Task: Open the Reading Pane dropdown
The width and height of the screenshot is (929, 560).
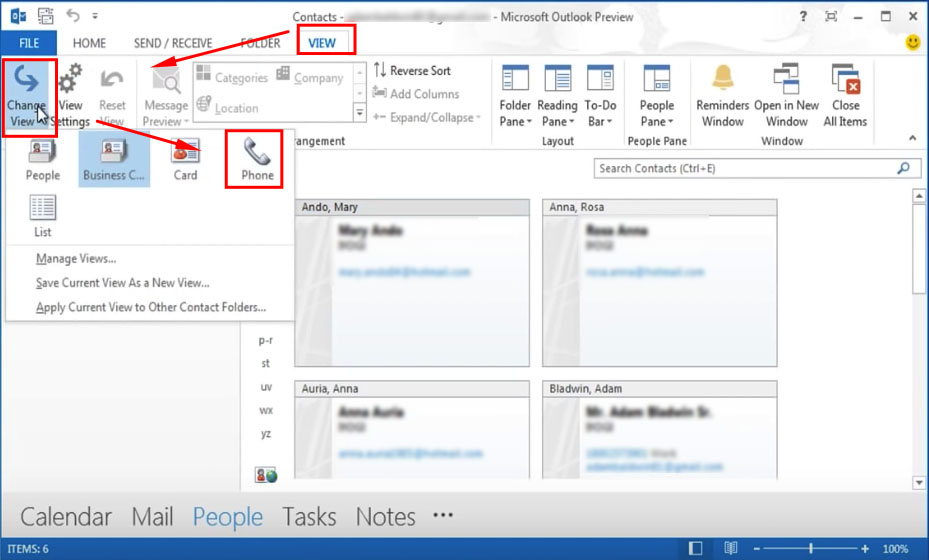Action: coord(558,96)
